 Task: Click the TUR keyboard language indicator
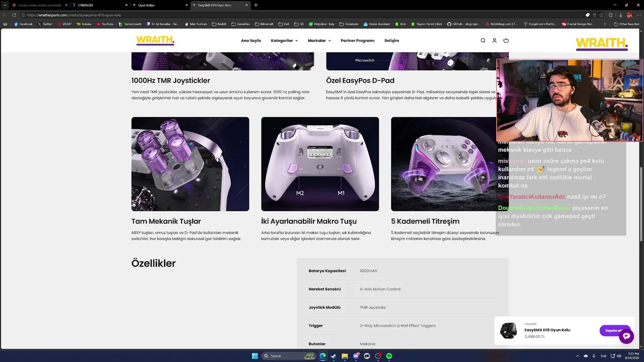click(x=603, y=356)
